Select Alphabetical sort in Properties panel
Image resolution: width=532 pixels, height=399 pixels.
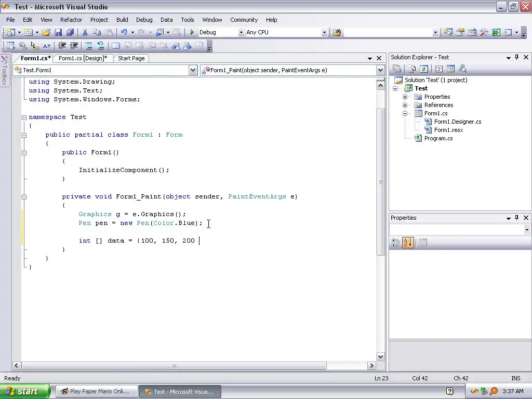pos(408,243)
